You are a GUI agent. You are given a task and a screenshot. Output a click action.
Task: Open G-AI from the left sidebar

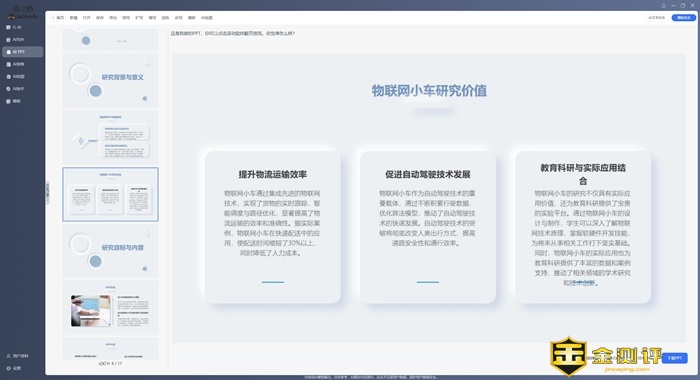pyautogui.click(x=14, y=27)
